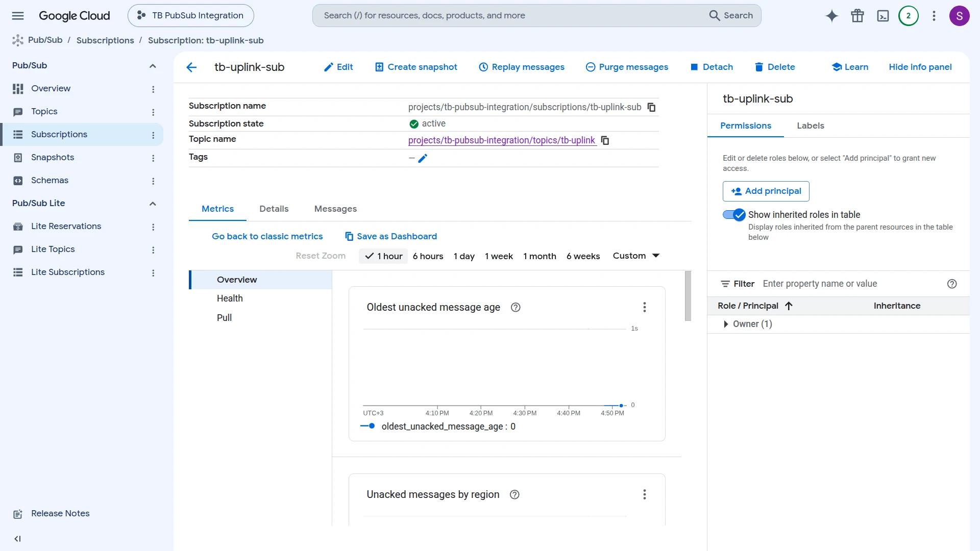The image size is (980, 551).
Task: Open the free trial gift icon
Action: 857,16
